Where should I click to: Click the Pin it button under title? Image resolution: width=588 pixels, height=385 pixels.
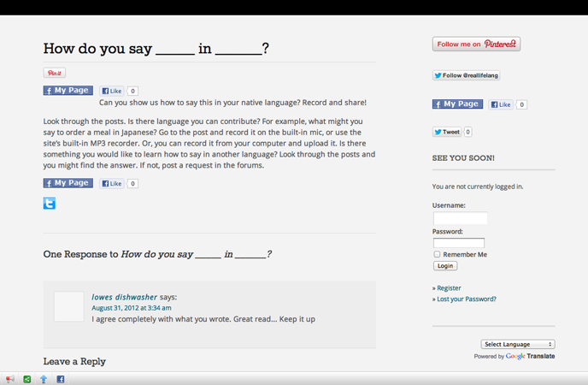(55, 74)
